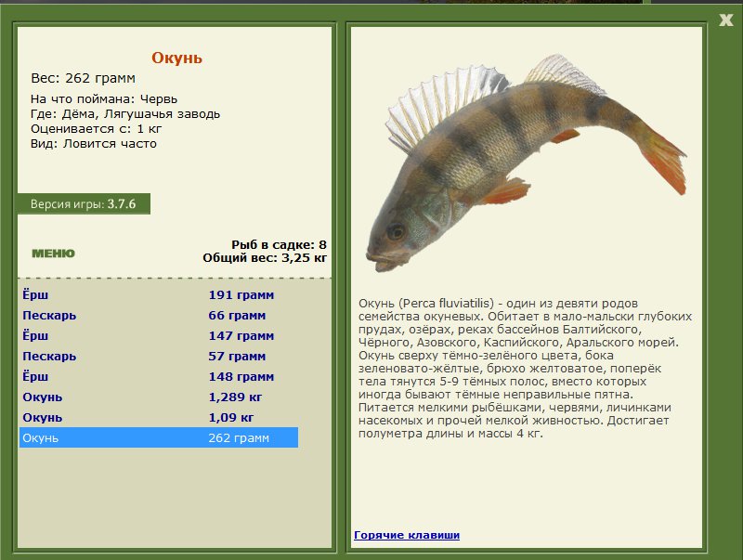Click the Оценивается с: 1 кг line
Screen dimensions: 743x560
(97, 129)
